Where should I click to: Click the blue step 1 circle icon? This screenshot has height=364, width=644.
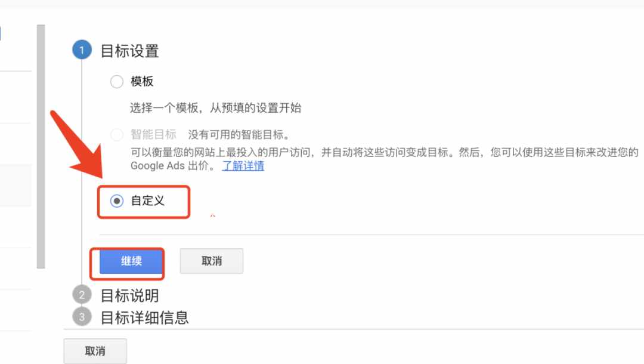[82, 50]
